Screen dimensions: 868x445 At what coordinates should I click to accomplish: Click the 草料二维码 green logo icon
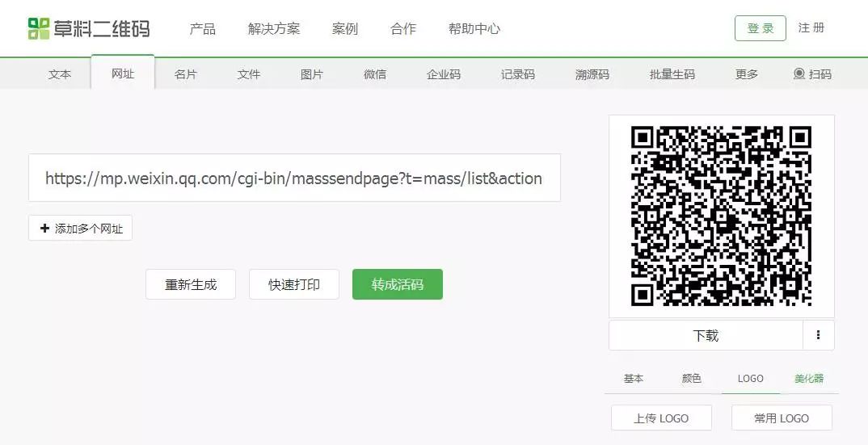[x=39, y=29]
